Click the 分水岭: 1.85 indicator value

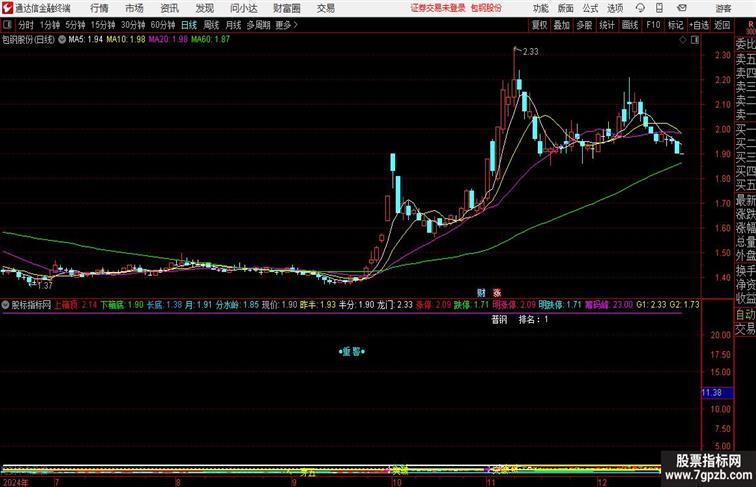(237, 305)
